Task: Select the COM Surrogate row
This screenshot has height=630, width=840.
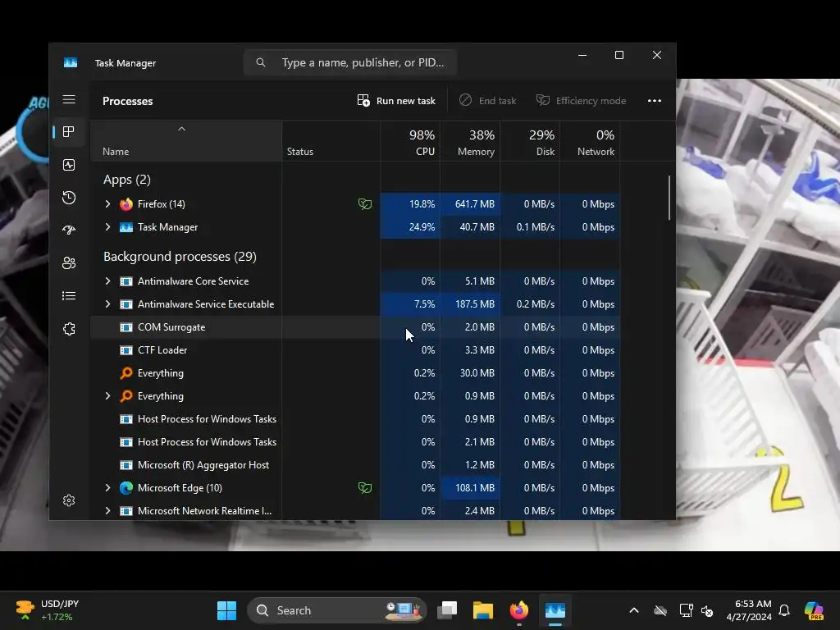Action: [x=355, y=327]
